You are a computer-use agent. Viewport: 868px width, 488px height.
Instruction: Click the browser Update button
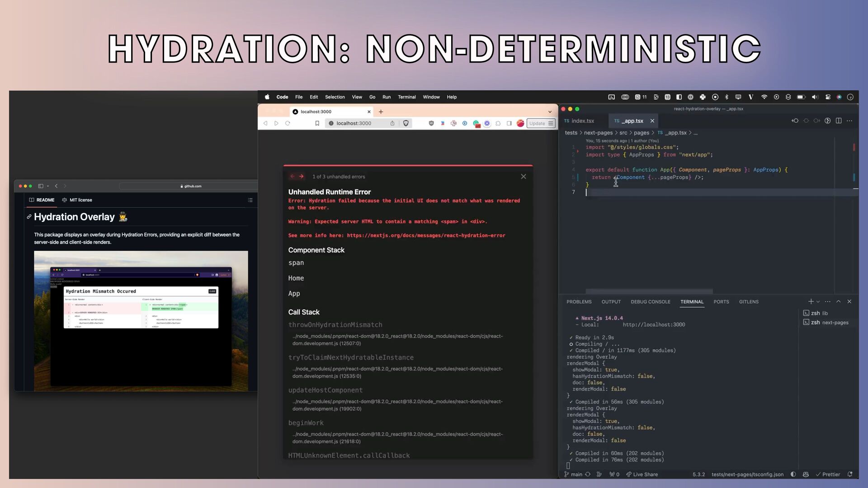coord(537,123)
